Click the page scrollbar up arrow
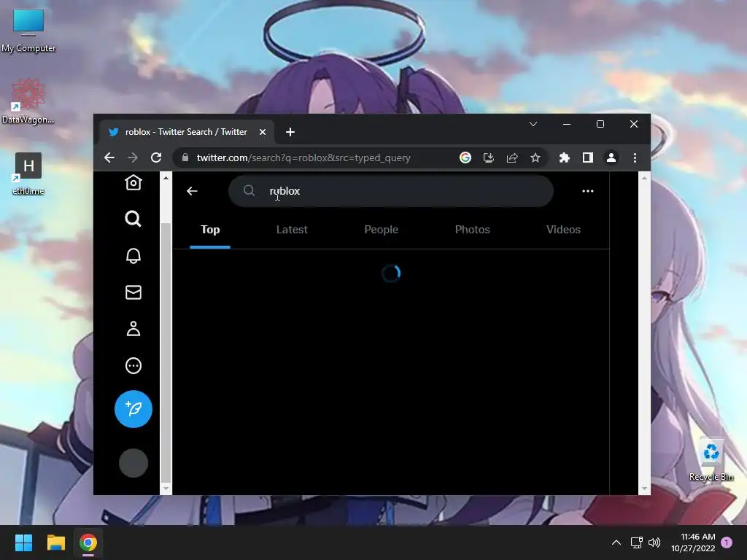Viewport: 747px width, 560px height. (644, 178)
